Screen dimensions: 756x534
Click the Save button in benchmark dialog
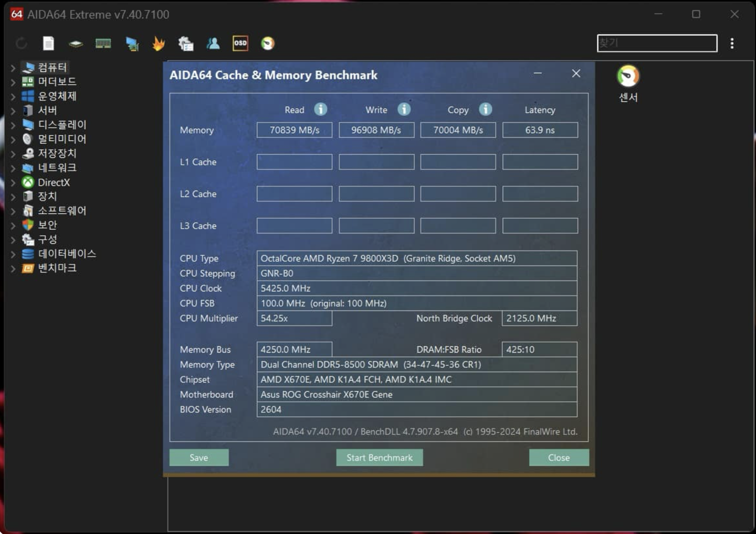198,457
